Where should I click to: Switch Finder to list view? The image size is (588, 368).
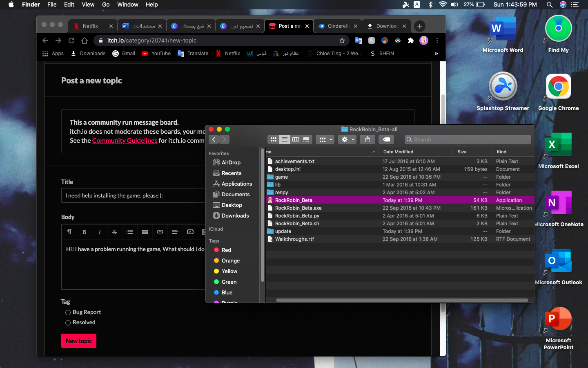285,139
